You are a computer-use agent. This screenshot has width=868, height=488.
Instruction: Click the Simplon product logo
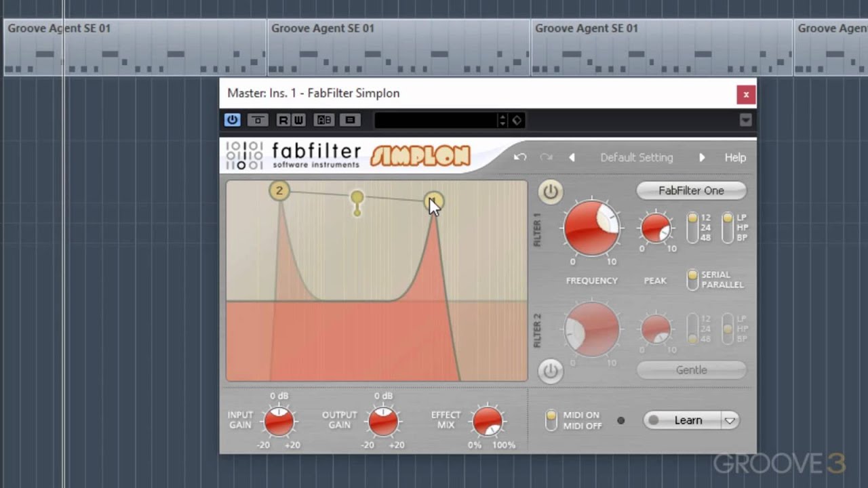point(420,156)
